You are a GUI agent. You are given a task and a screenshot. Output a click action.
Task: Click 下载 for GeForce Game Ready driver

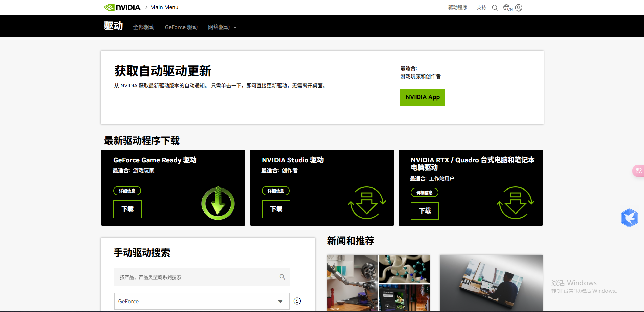coord(127,209)
